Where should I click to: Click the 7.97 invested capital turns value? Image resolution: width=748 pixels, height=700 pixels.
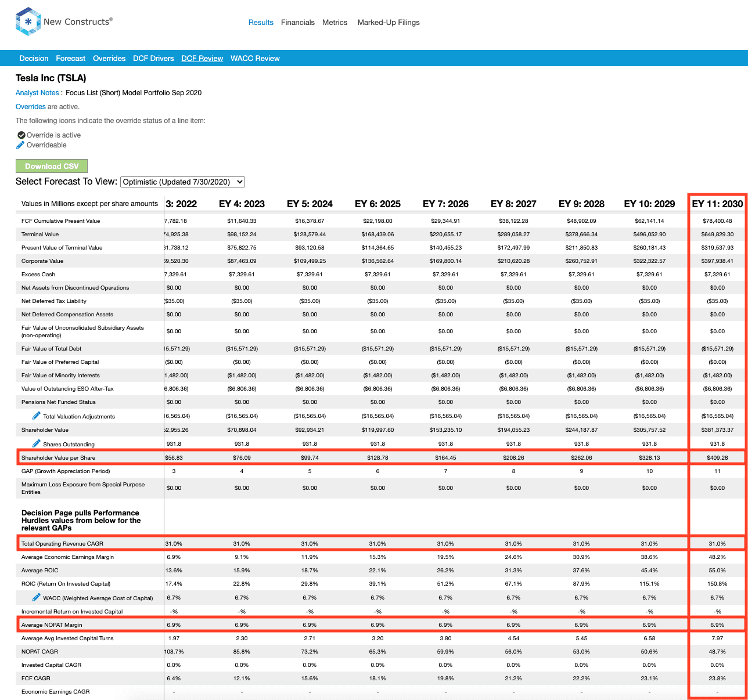[x=717, y=638]
